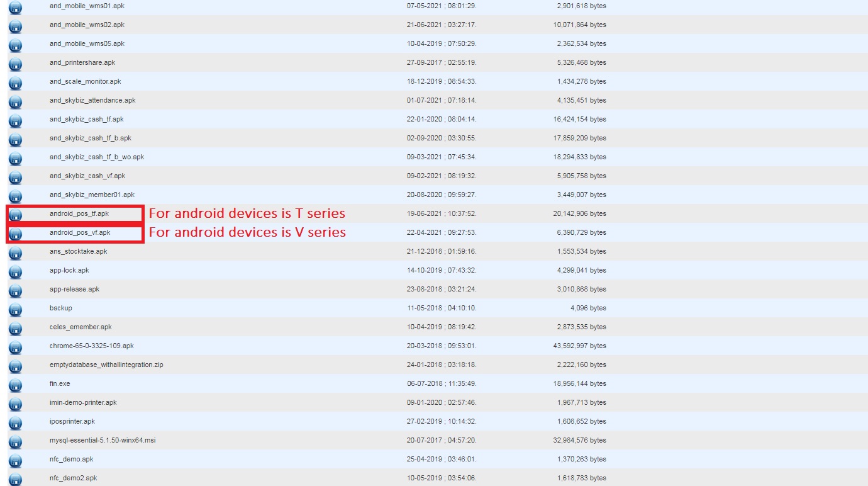This screenshot has height=486, width=868.
Task: Click the download icon next to and_printershare.apk
Action: coord(16,64)
